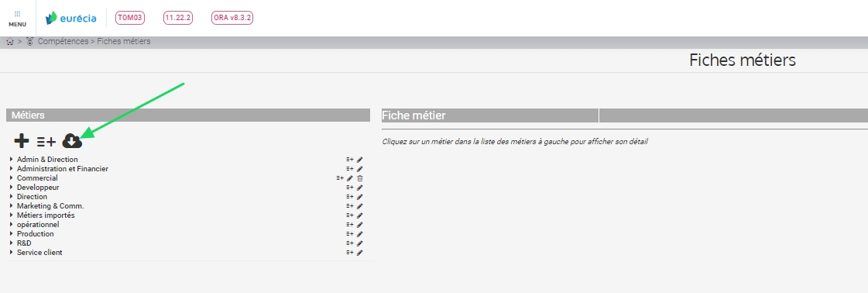Select Métiers importés in the list
868x293 pixels.
tap(46, 215)
